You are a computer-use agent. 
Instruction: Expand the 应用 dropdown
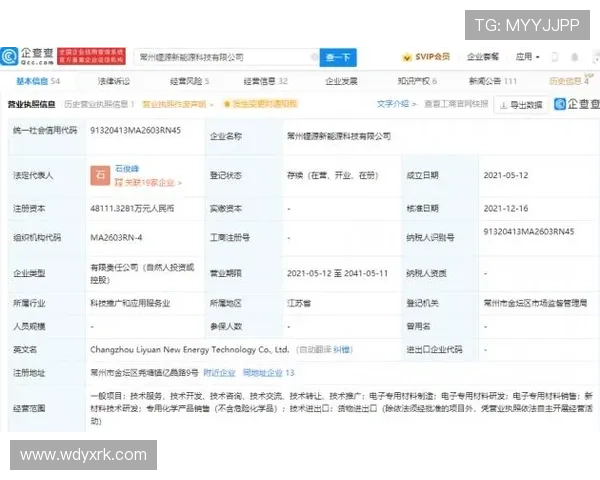(527, 57)
